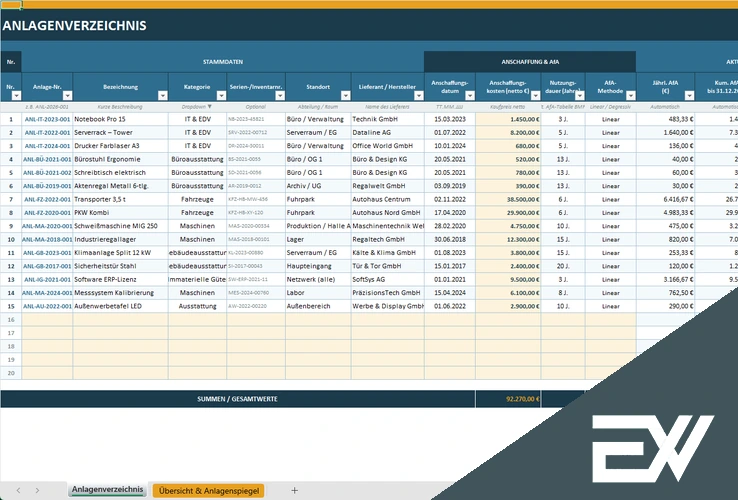Go to the next sheet arrow

[37, 491]
